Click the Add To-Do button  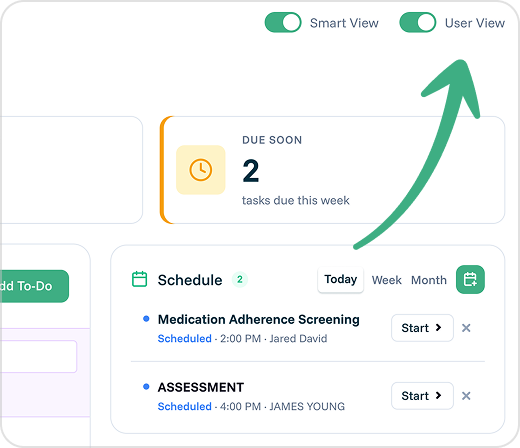pos(34,286)
